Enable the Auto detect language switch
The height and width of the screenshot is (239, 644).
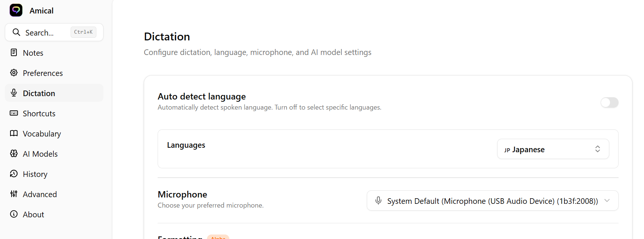[x=609, y=102]
